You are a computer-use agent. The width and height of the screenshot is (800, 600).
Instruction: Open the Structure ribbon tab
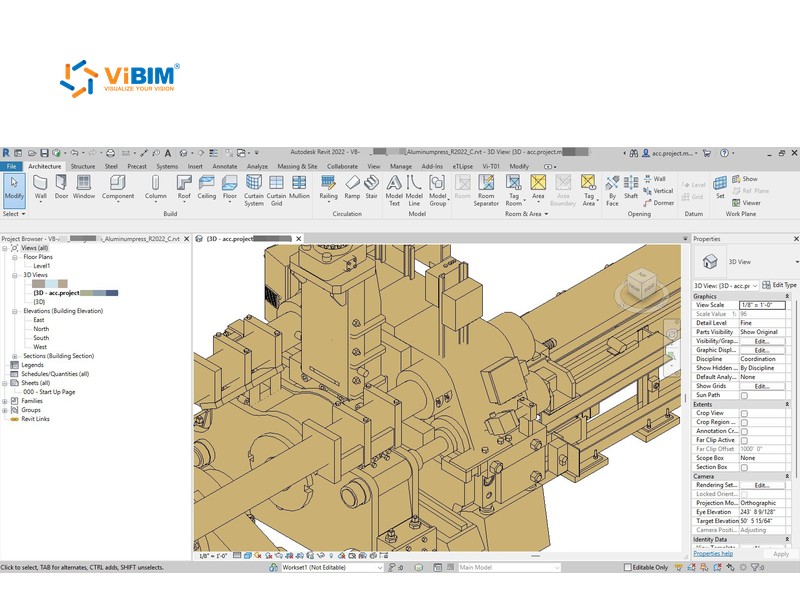(83, 166)
